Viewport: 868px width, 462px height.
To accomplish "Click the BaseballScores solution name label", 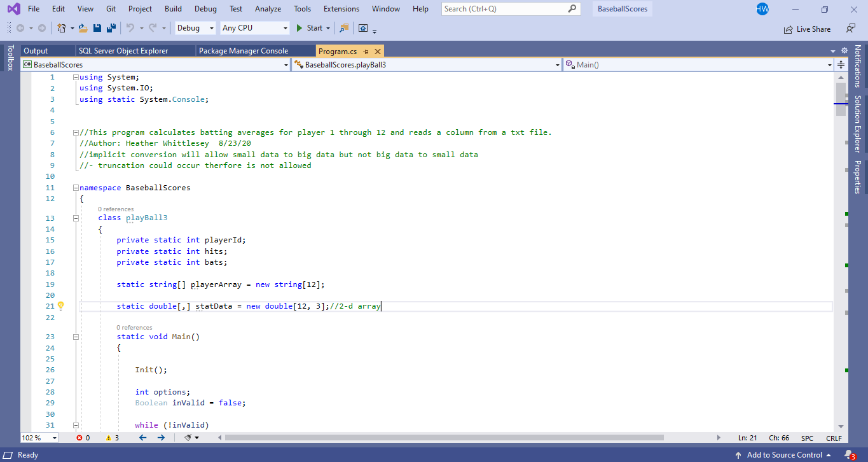I will tap(622, 9).
